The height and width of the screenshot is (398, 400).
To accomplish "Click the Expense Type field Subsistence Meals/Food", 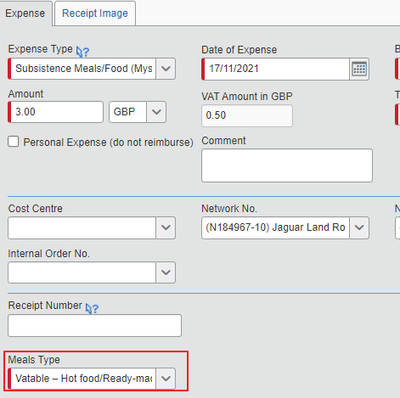I will tap(82, 69).
